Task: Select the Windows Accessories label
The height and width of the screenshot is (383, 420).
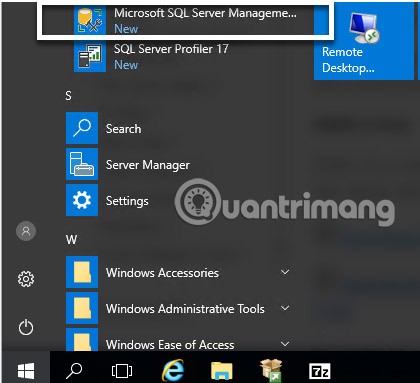Action: tap(162, 273)
